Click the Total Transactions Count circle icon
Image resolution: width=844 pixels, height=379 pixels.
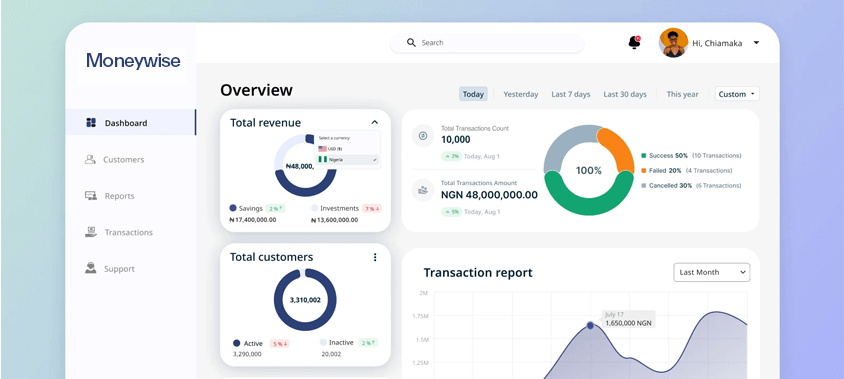pyautogui.click(x=423, y=136)
